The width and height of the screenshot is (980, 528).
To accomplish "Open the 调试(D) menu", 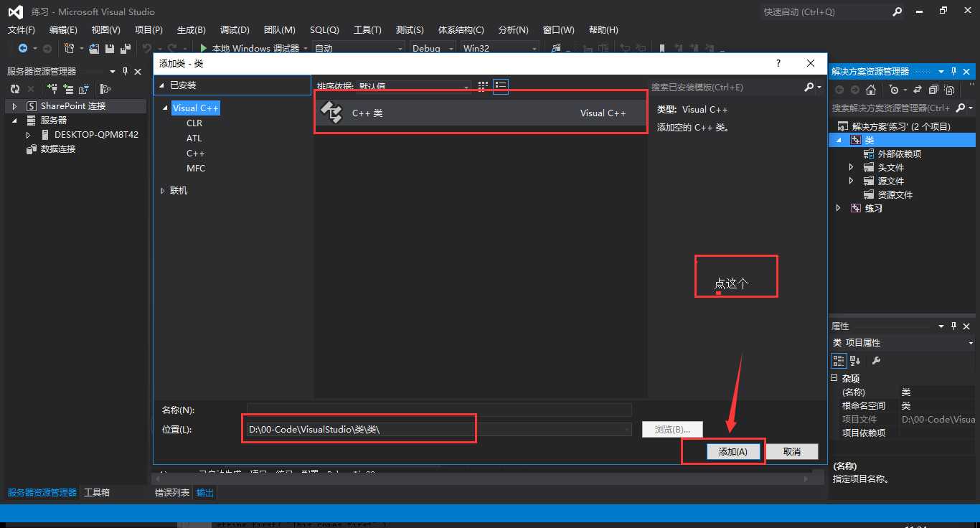I will coord(235,30).
